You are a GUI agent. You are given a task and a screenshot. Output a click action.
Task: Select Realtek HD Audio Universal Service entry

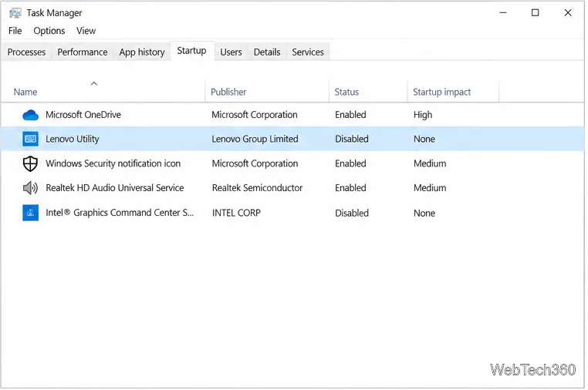click(115, 188)
